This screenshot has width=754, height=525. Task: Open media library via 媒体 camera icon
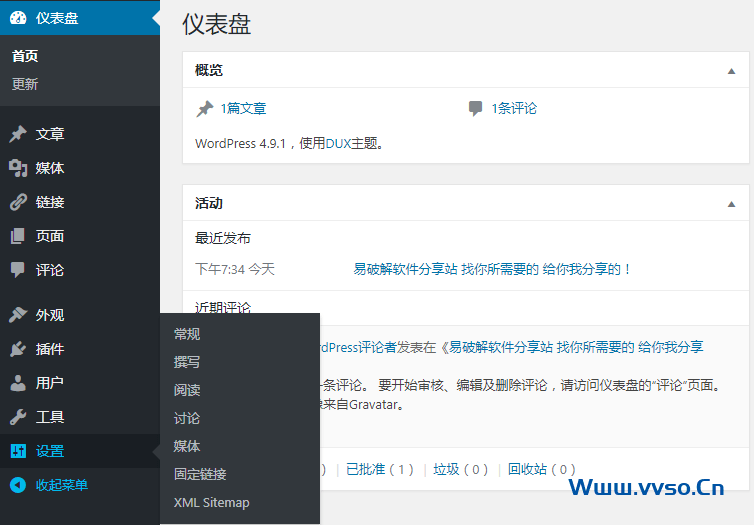tap(18, 168)
